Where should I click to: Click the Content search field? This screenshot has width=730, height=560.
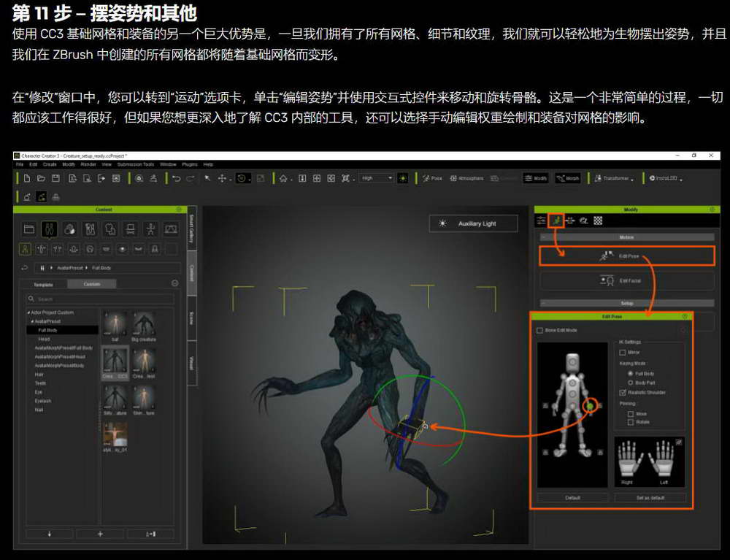100,299
